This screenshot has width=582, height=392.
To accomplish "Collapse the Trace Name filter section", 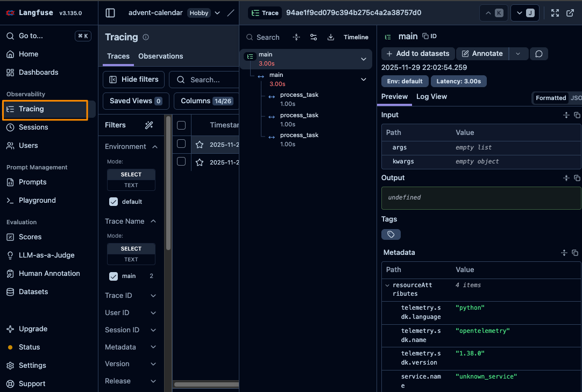I will click(x=153, y=221).
